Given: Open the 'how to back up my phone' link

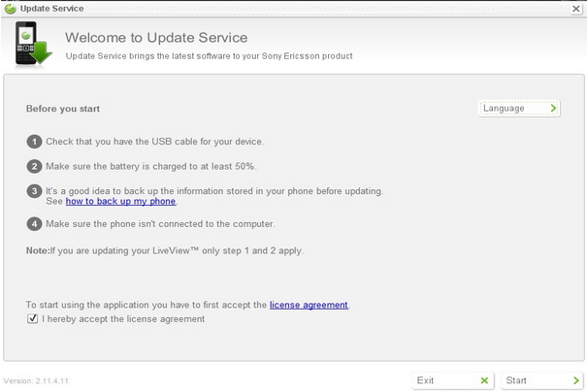Looking at the screenshot, I should (x=120, y=201).
